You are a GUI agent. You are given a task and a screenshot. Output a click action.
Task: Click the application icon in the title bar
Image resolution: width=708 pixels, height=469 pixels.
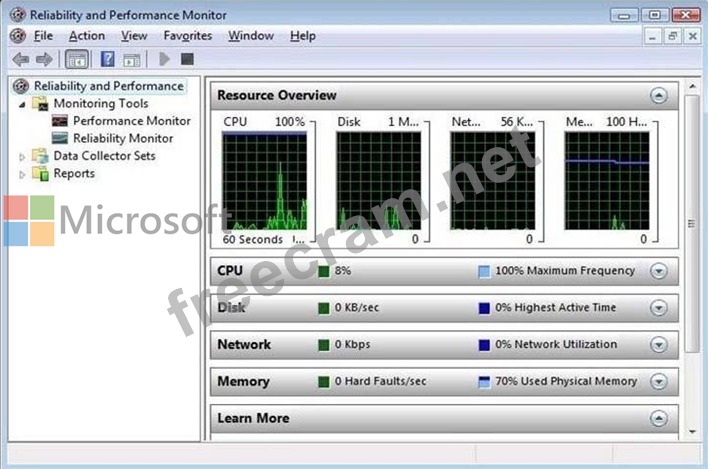click(18, 15)
